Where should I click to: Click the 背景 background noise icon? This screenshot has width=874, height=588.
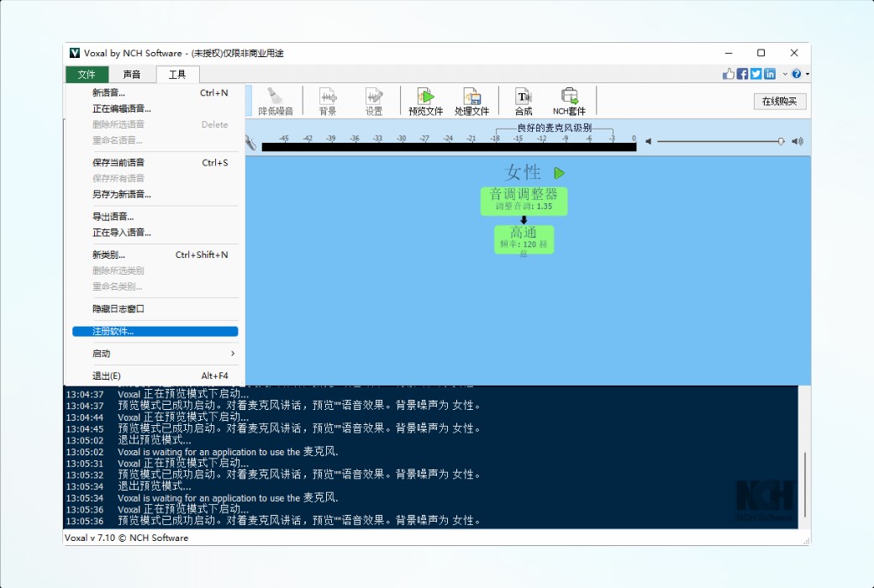coord(327,102)
